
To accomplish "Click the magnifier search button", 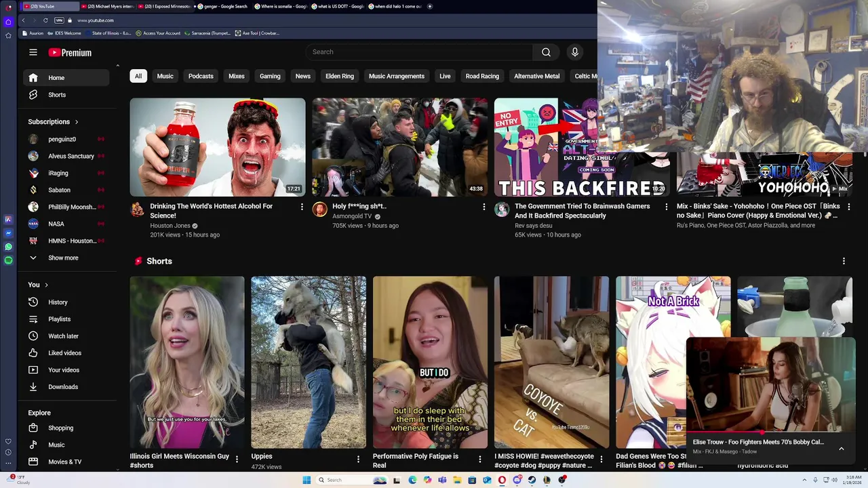I will (546, 52).
